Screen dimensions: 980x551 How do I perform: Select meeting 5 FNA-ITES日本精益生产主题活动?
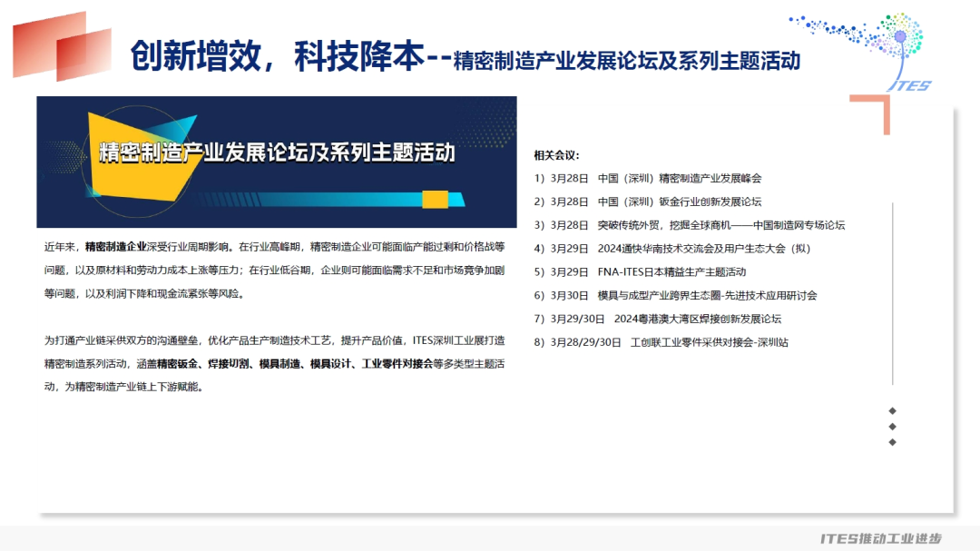[640, 272]
